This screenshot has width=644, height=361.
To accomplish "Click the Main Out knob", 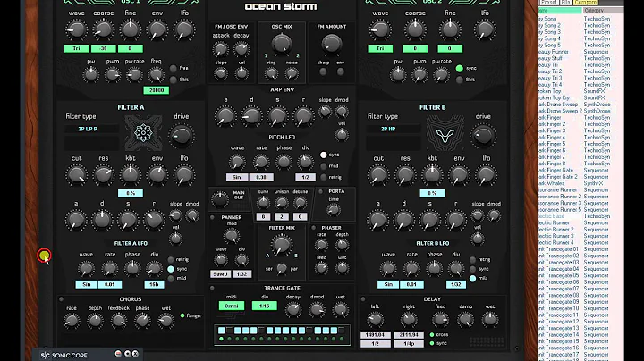I will [220, 199].
